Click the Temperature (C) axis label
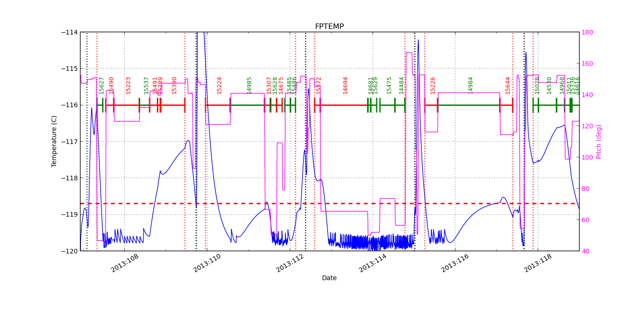The image size is (644, 322). point(54,140)
